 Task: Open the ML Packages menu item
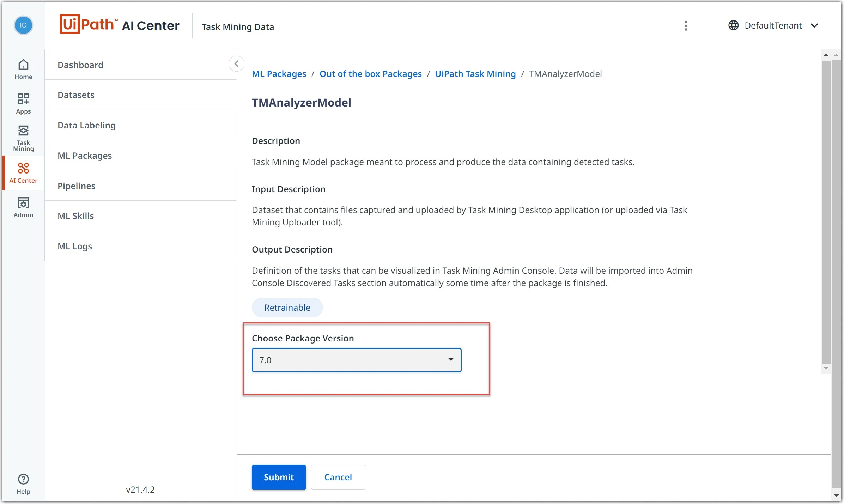click(x=141, y=156)
